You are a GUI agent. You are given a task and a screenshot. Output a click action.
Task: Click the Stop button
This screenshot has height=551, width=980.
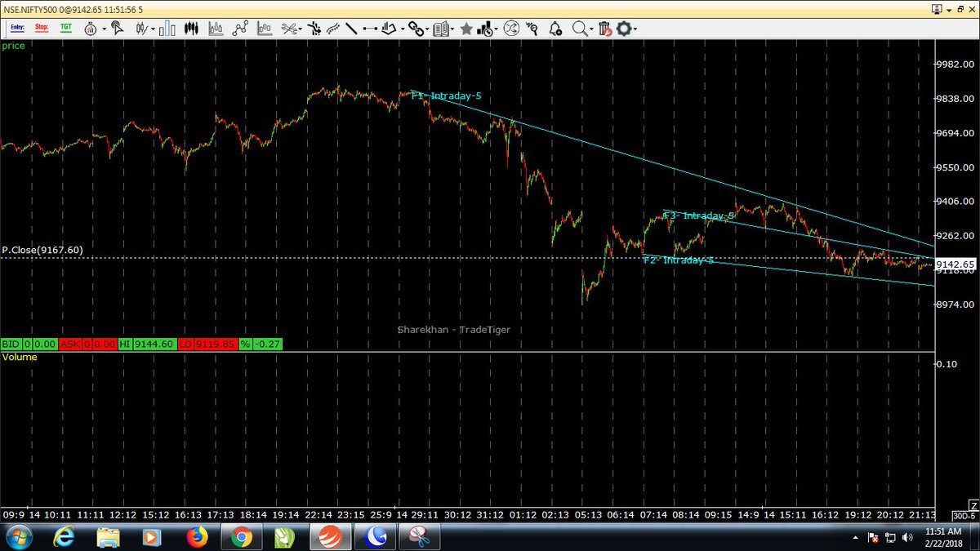click(x=41, y=28)
